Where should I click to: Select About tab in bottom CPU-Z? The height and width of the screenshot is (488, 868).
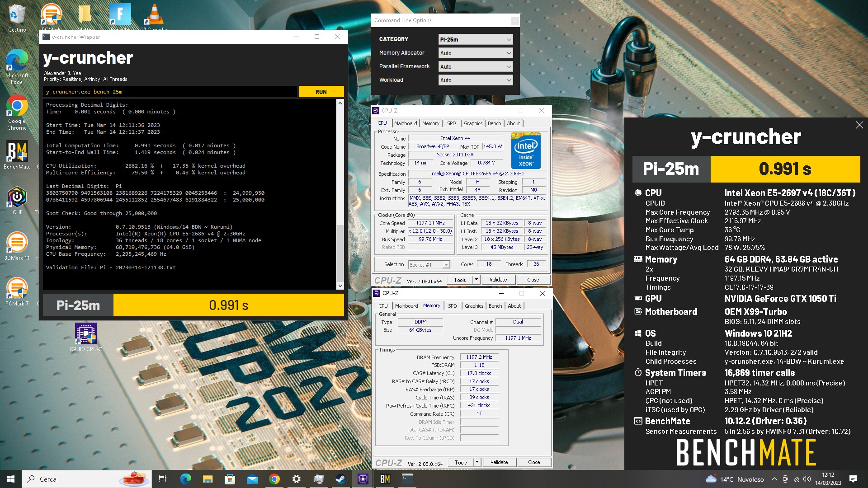(514, 306)
